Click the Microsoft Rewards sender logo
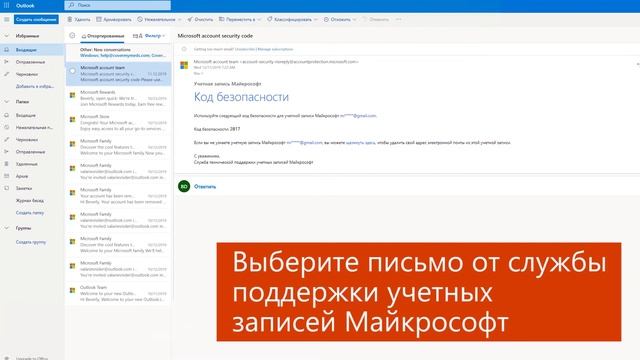 pos(73,95)
